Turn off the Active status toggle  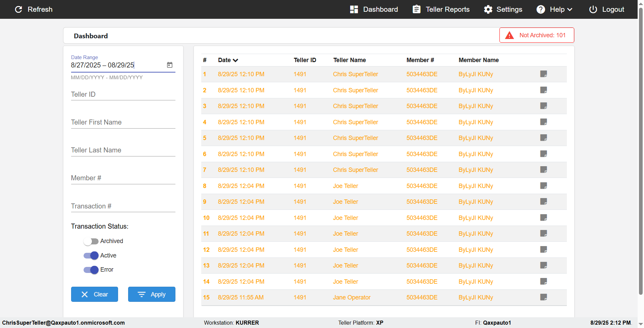click(91, 255)
